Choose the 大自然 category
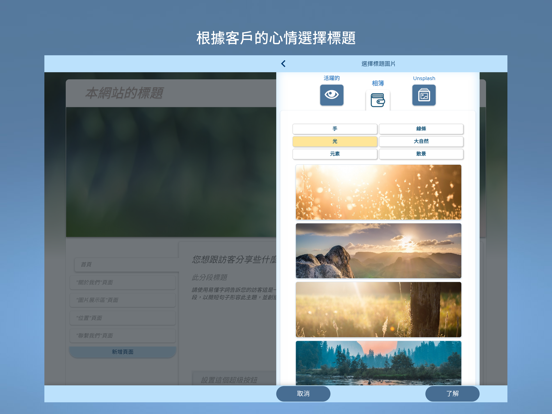 (x=421, y=142)
